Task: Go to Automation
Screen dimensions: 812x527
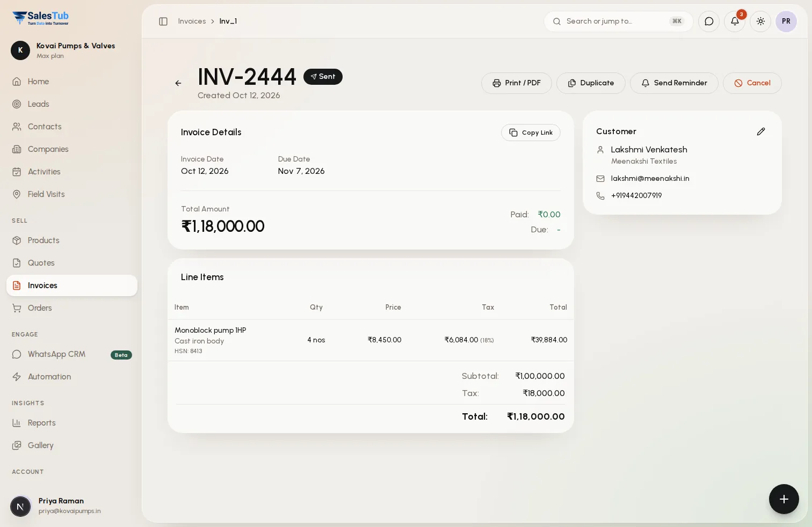Action: point(72,377)
